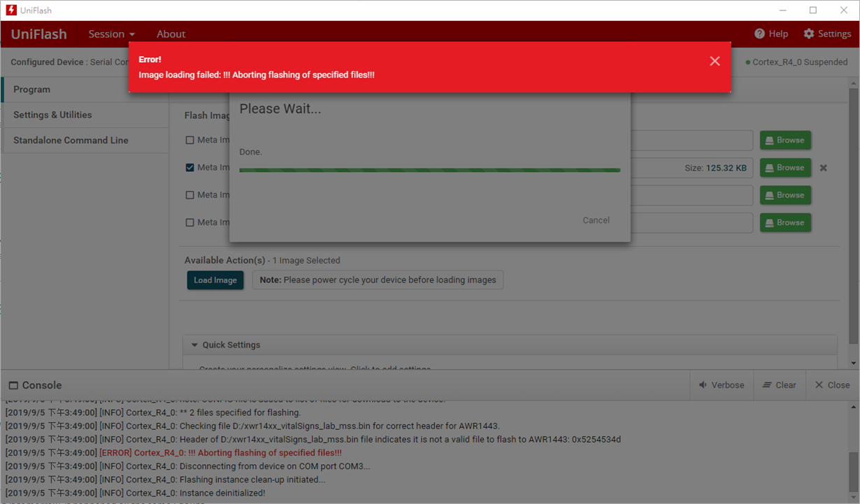Open Settings with the gear icon
This screenshot has width=860, height=504.
pos(827,34)
